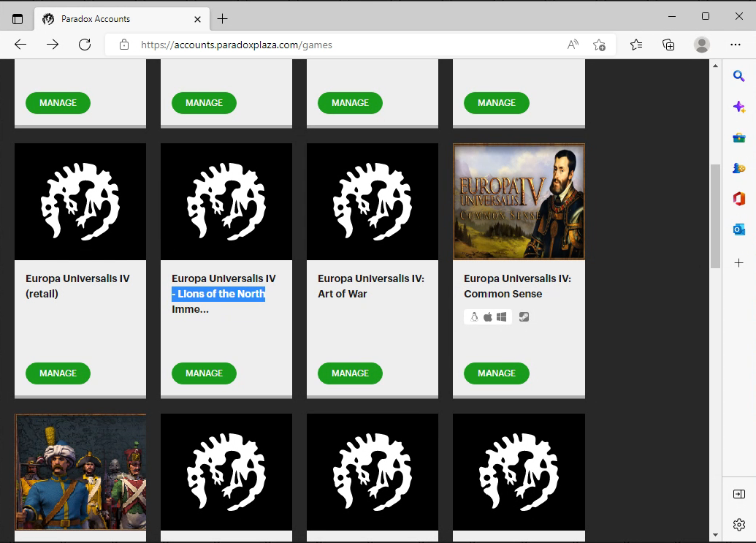
Task: Click the Windows platform icon on Common Sense
Action: (501, 317)
